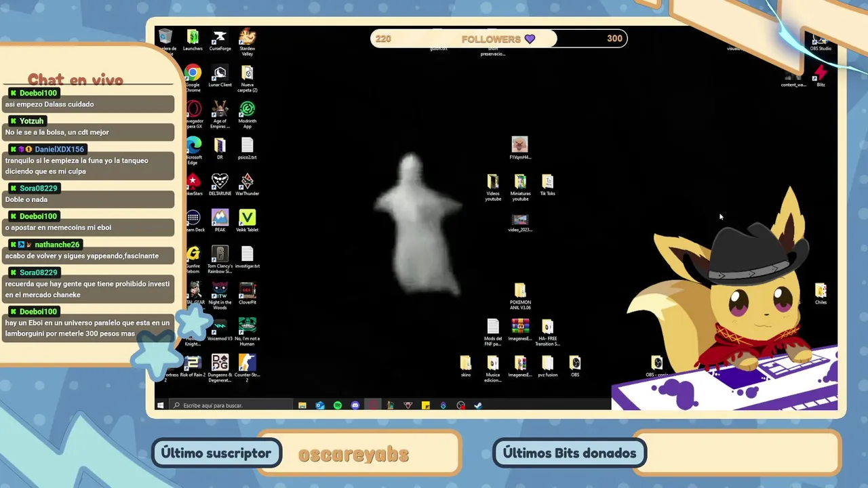868x488 pixels.
Task: Open the video_2023 video file
Action: pos(520,223)
